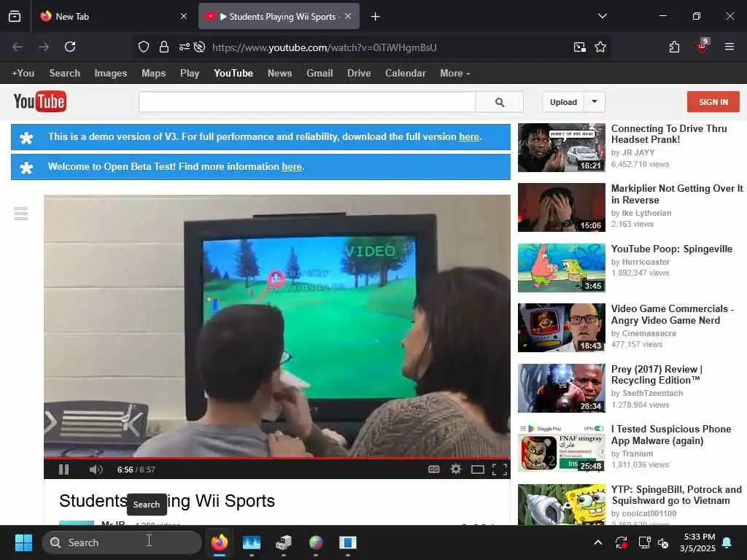Enter fullscreen video icon
The image size is (747, 560).
(499, 470)
